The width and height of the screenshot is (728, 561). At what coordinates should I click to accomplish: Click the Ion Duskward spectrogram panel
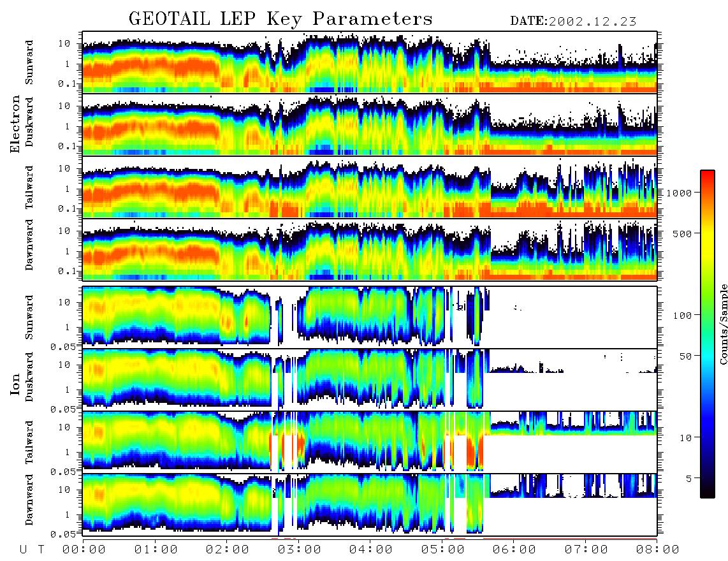370,380
